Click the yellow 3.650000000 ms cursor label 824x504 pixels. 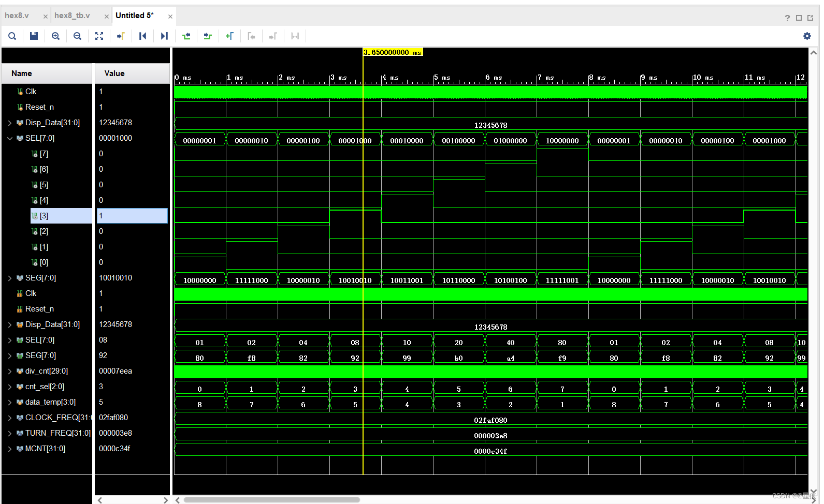pos(393,52)
